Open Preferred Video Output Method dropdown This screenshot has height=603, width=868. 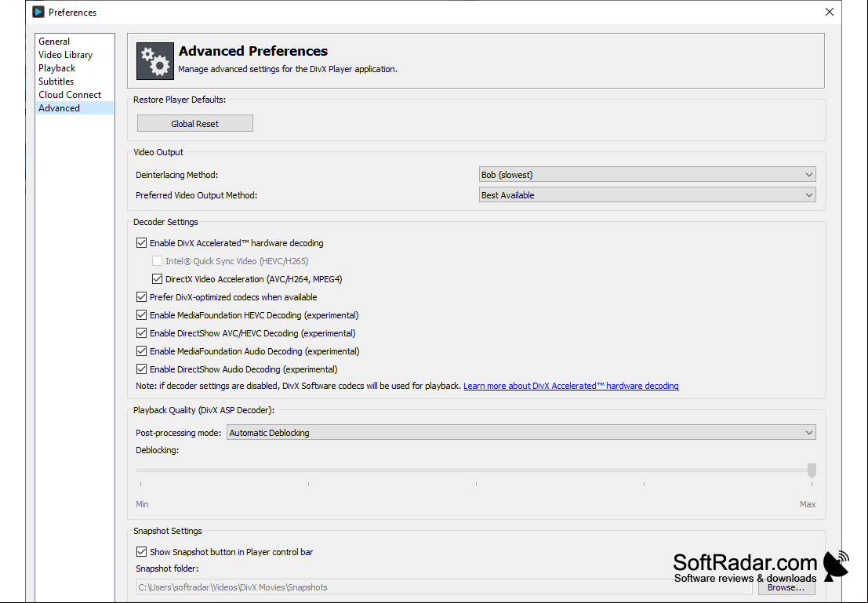point(647,195)
